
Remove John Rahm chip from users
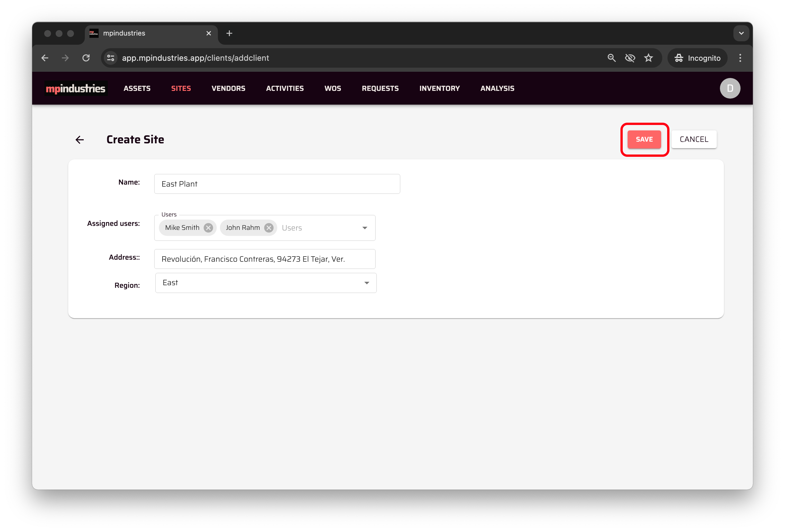pyautogui.click(x=269, y=228)
